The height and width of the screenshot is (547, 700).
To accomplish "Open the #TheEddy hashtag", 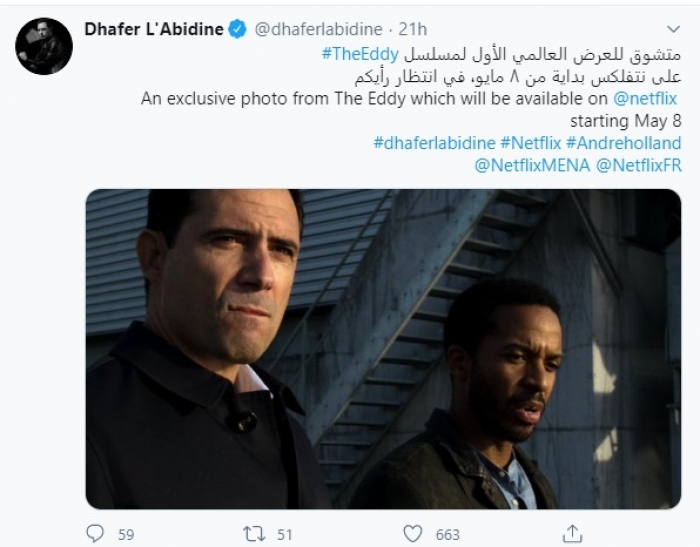I will pyautogui.click(x=360, y=54).
